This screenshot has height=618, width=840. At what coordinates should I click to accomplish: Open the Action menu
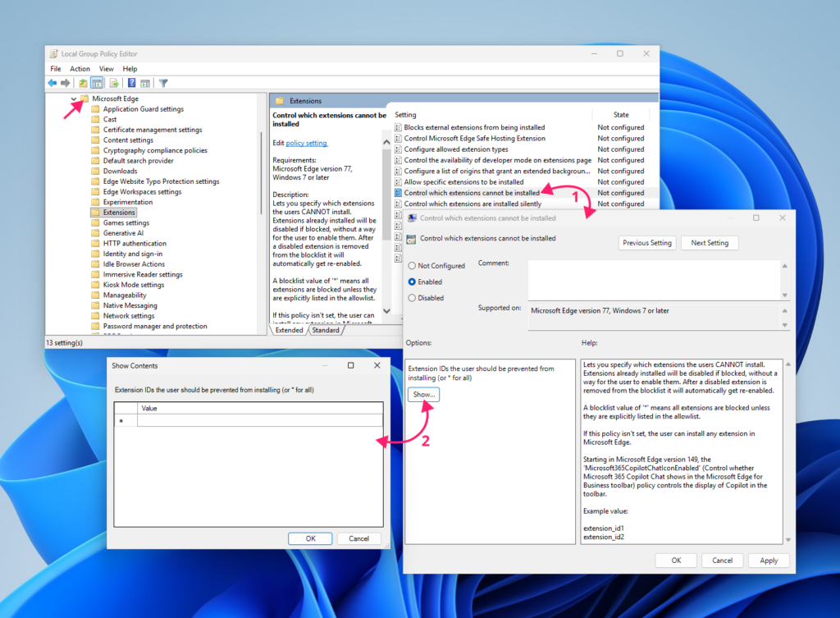click(80, 69)
